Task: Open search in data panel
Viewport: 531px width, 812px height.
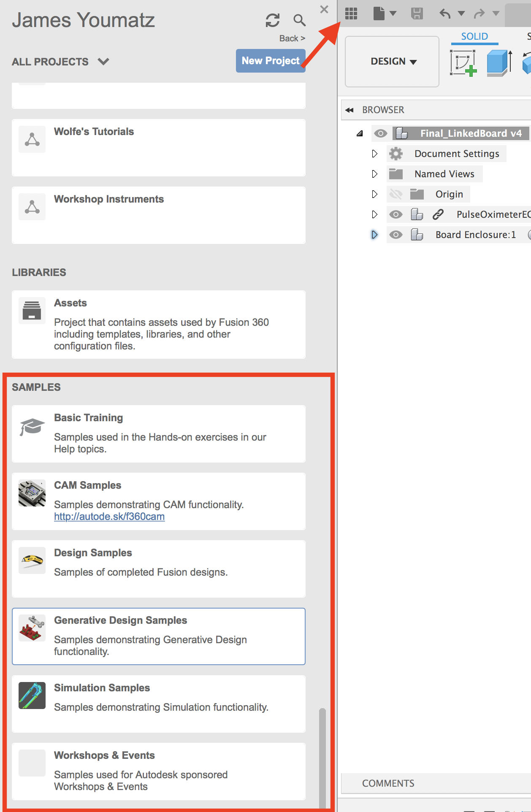Action: tap(299, 20)
